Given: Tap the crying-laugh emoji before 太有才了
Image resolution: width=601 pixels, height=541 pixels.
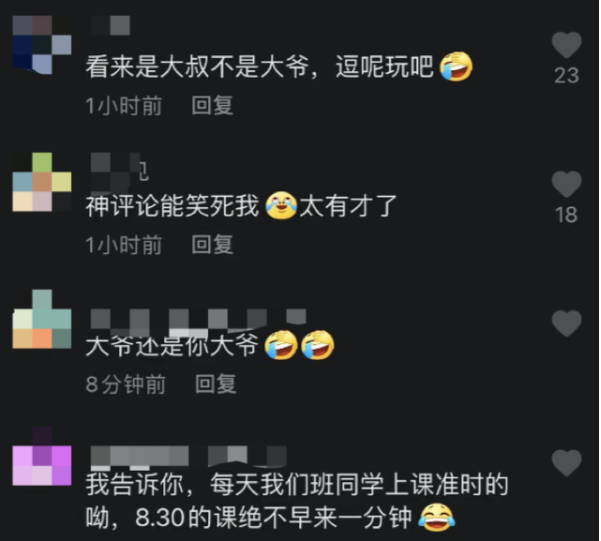Looking at the screenshot, I should click(x=281, y=206).
